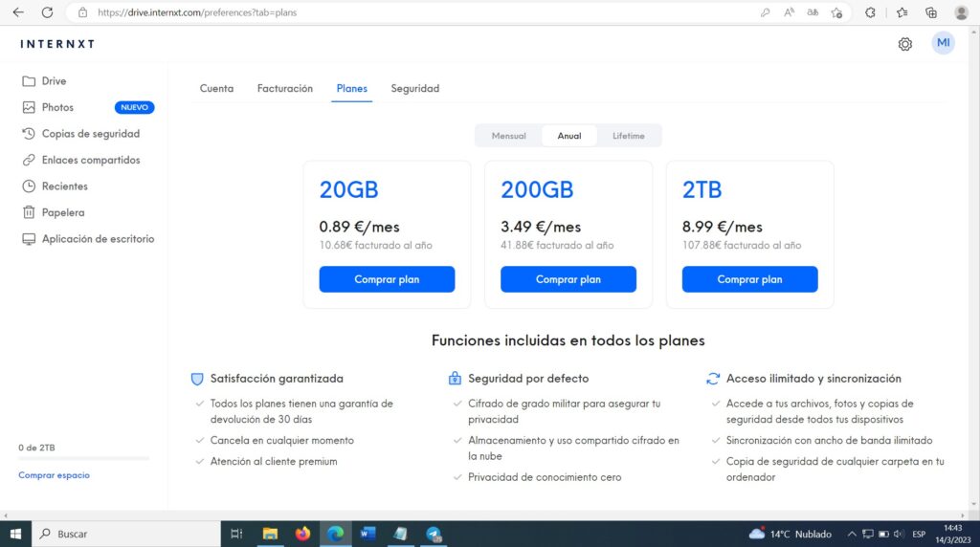Open the MI account avatar
This screenshot has height=547, width=980.
[x=943, y=43]
